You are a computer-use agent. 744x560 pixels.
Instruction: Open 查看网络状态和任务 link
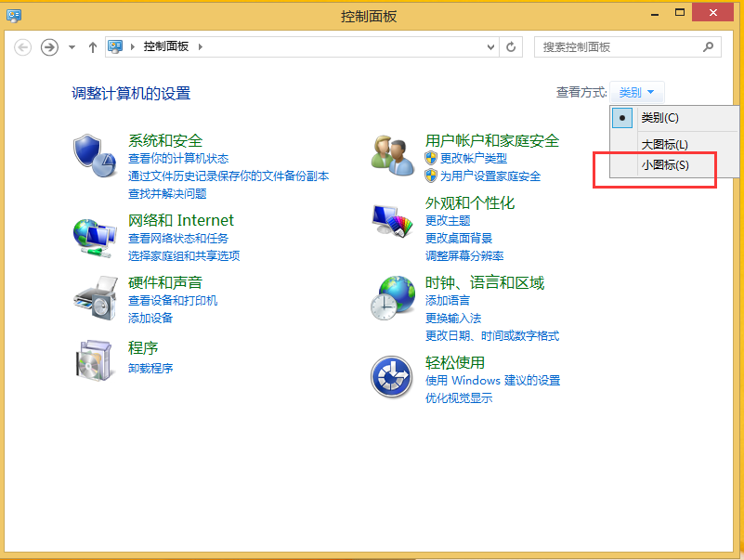(178, 239)
